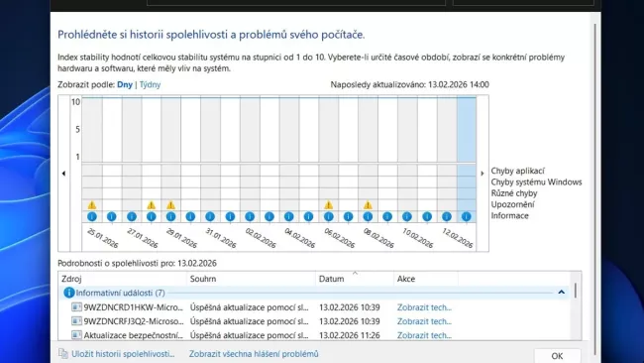Image resolution: width=644 pixels, height=363 pixels.
Task: Click the warning triangle for 28.01.2026
Action: coord(152,204)
